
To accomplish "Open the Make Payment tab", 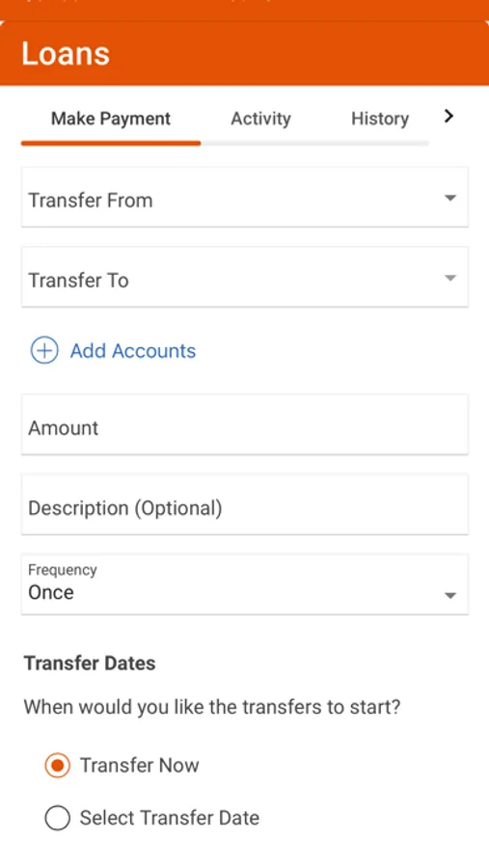I will tap(111, 119).
